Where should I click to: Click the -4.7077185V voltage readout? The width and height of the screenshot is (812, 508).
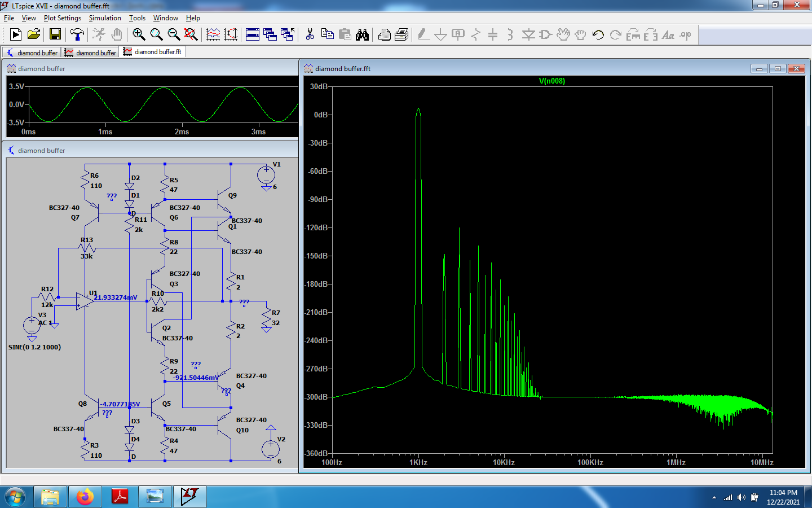tap(120, 404)
